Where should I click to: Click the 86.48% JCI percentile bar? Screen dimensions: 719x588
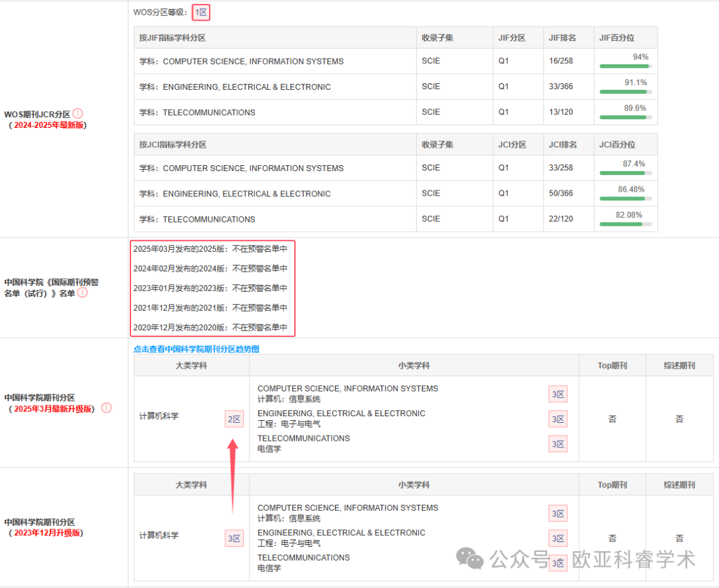pyautogui.click(x=625, y=198)
